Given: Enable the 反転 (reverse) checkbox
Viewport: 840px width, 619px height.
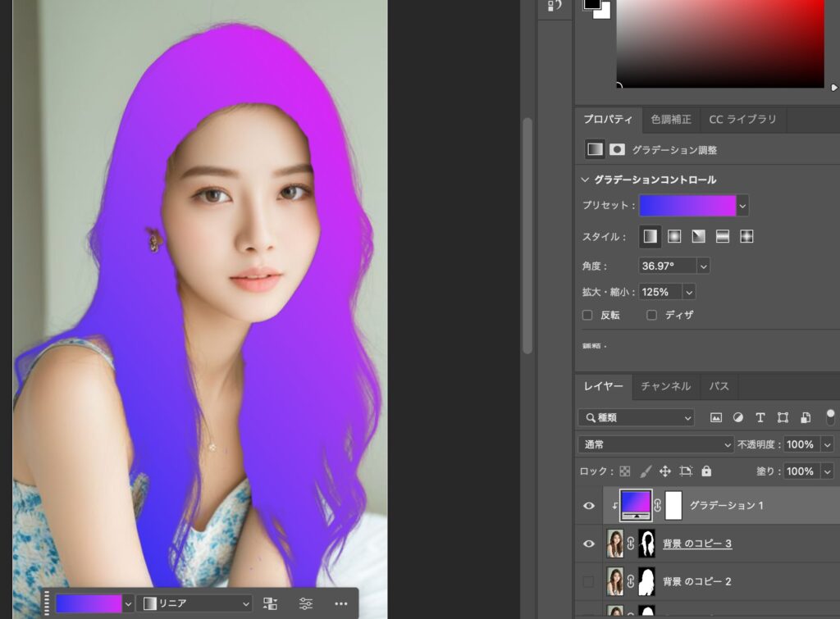Looking at the screenshot, I should [587, 315].
